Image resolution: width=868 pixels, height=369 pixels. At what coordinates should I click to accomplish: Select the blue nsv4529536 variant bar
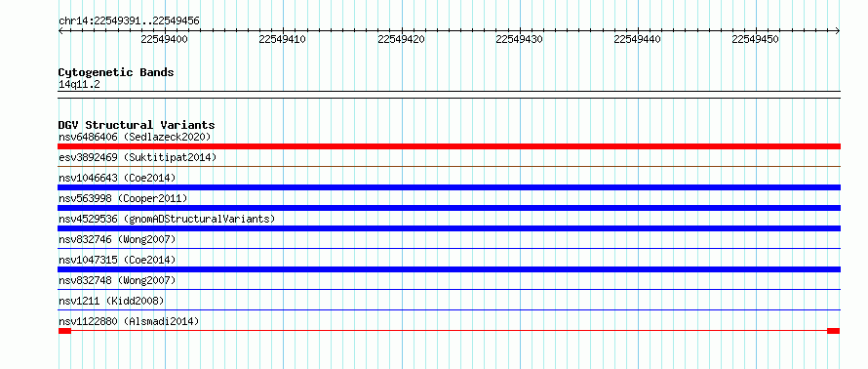pos(449,228)
